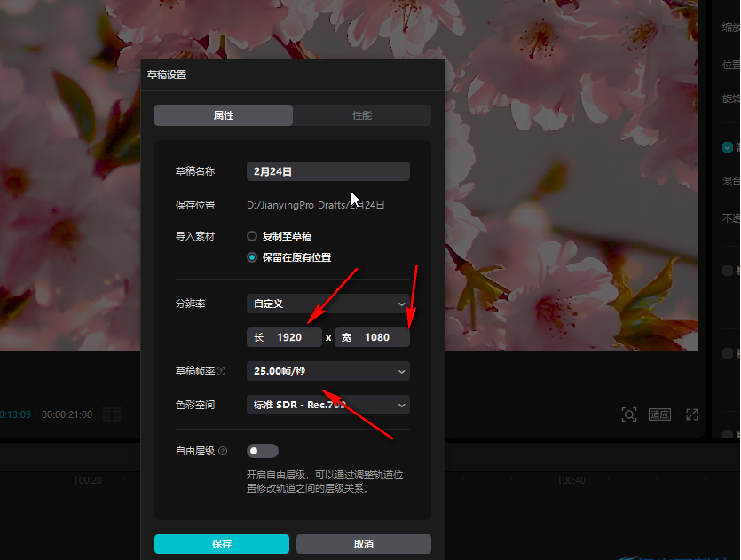Click the track layout grid icon beside the timecode
Image resolution: width=741 pixels, height=560 pixels.
[112, 414]
